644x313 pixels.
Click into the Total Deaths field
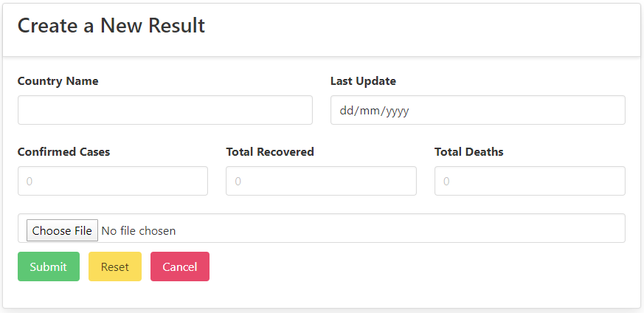click(x=530, y=181)
